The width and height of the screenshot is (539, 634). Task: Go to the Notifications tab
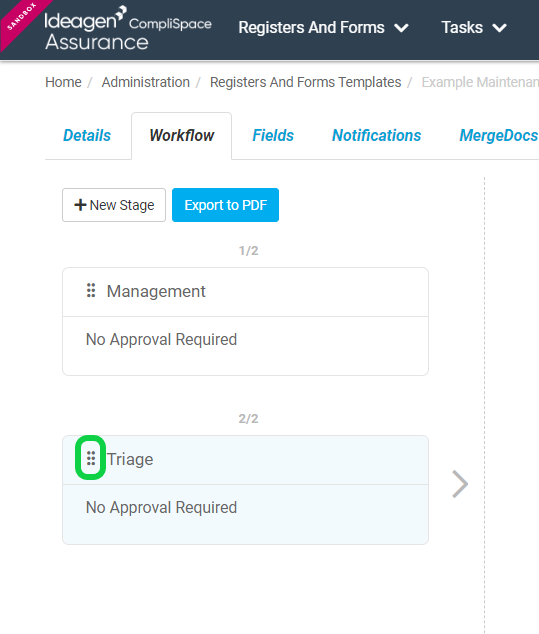click(376, 135)
